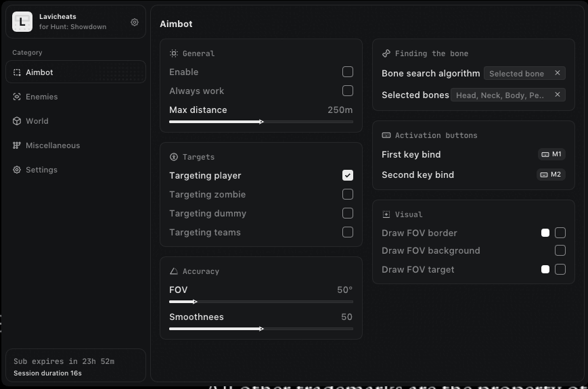Expand the Selected bones dropdown list
This screenshot has height=389, width=588.
(x=501, y=95)
